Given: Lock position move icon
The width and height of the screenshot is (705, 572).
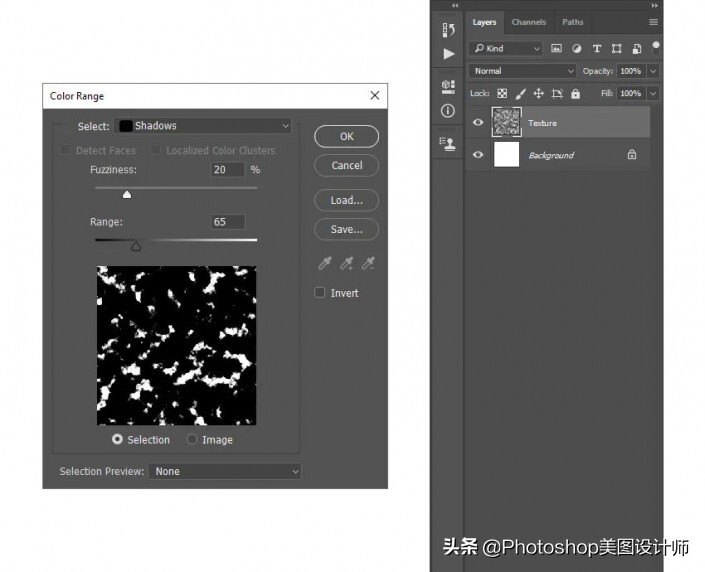Looking at the screenshot, I should 538,94.
